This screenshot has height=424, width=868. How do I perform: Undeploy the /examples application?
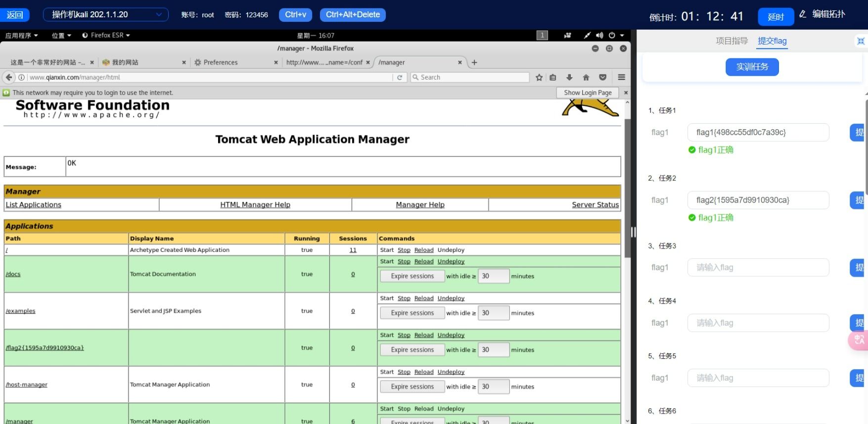[x=451, y=298]
